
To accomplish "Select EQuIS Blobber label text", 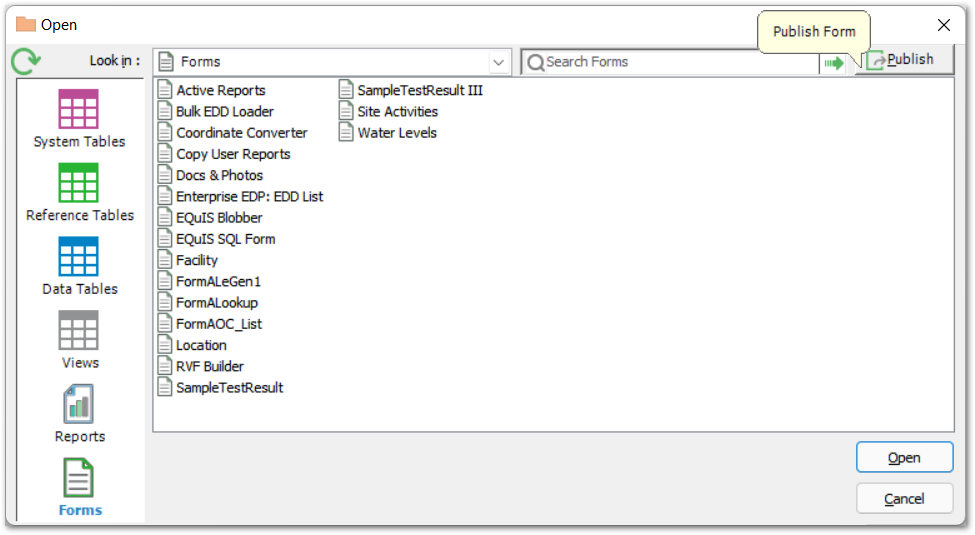I will pos(219,218).
